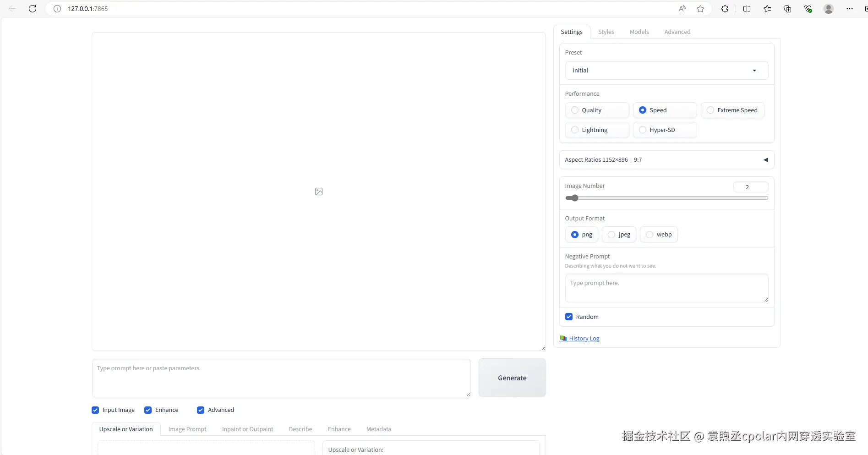Toggle the Advanced checkbox
The height and width of the screenshot is (455, 868).
point(201,410)
